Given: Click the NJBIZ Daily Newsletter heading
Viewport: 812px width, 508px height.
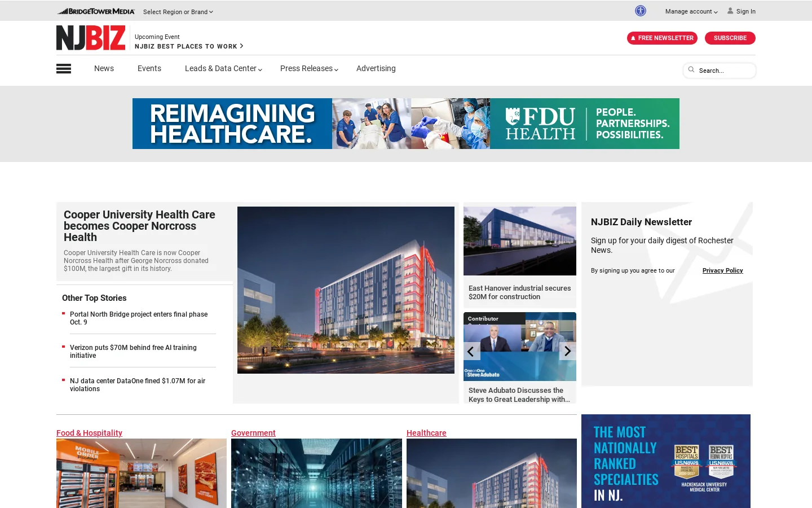Looking at the screenshot, I should (641, 222).
